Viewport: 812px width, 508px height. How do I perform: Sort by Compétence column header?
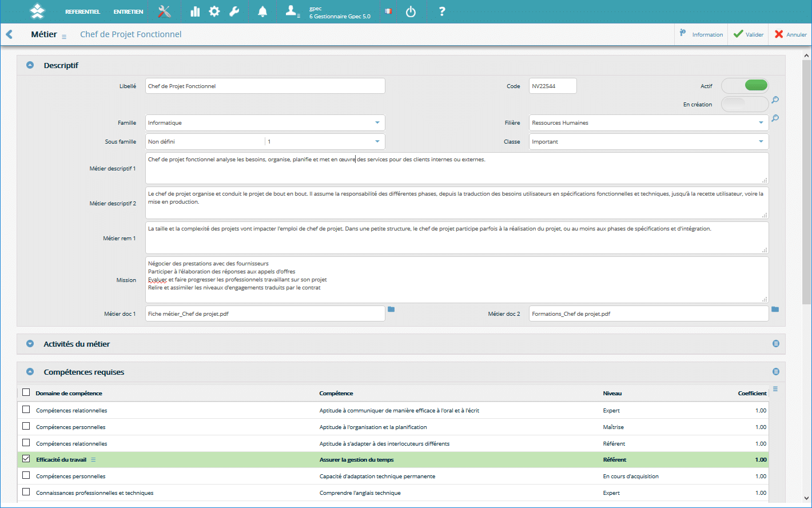[x=336, y=394]
